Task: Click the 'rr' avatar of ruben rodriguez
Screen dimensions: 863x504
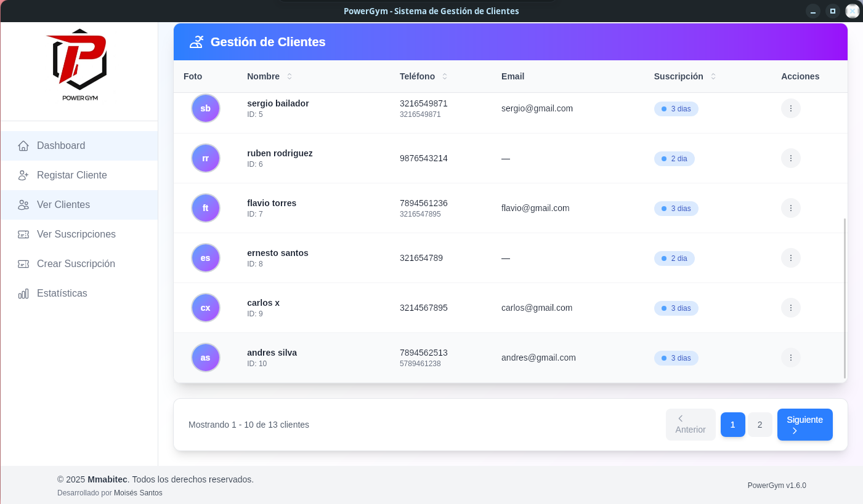Action: 206,158
